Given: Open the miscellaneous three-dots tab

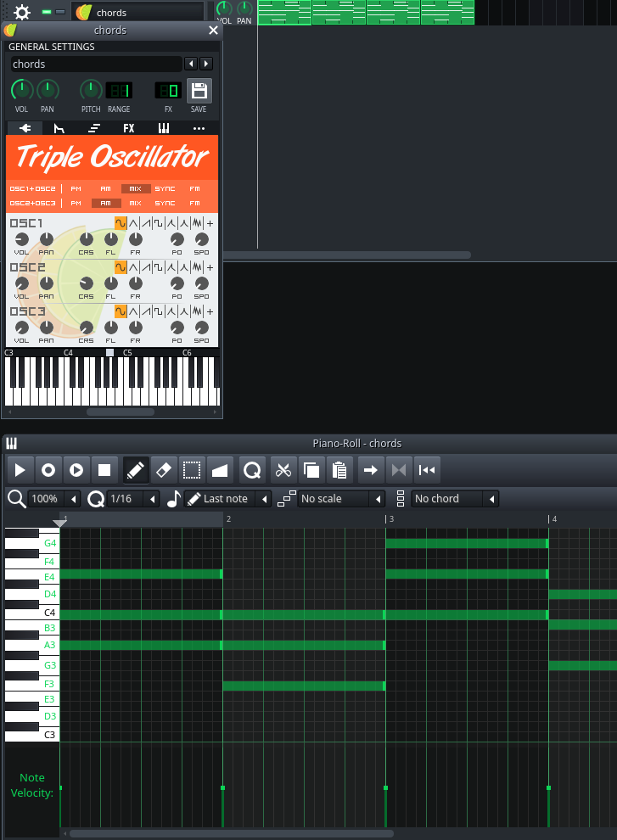Looking at the screenshot, I should click(199, 128).
